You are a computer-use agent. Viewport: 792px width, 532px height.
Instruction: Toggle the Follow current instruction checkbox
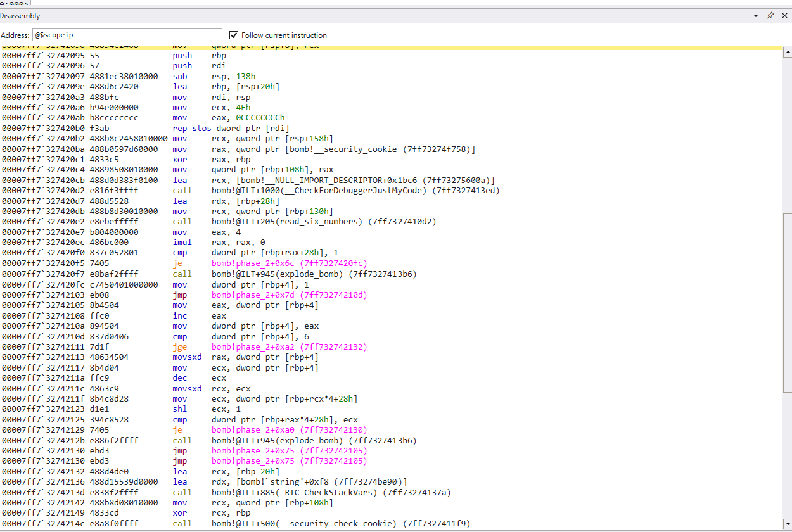click(x=234, y=35)
